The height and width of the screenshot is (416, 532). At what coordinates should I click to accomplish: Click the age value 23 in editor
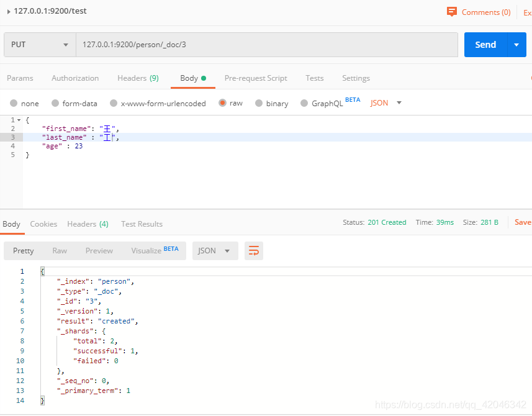[x=79, y=147]
